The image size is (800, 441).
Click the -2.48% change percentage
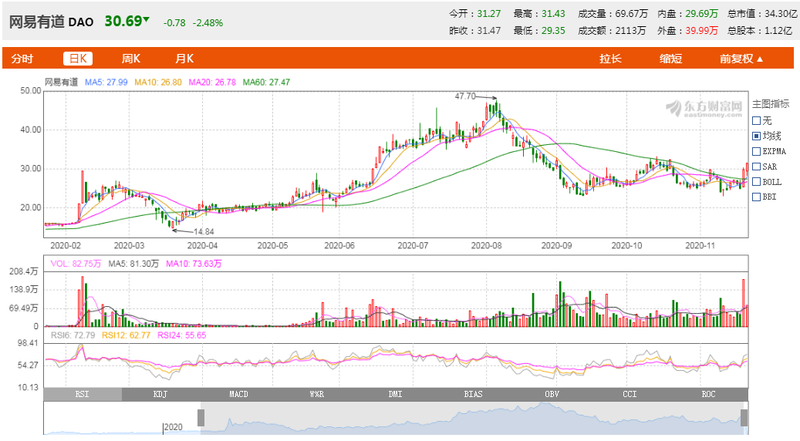pos(208,23)
